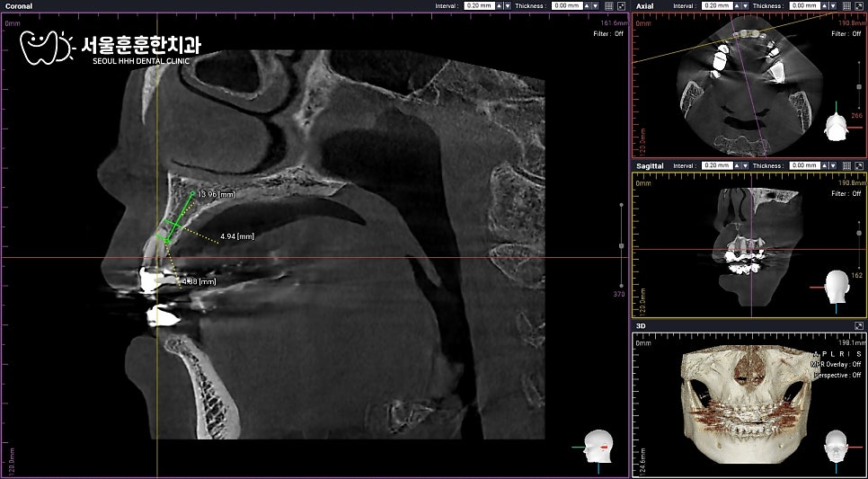The width and height of the screenshot is (868, 479).
Task: Select the Sagittal panel title
Action: coord(650,165)
